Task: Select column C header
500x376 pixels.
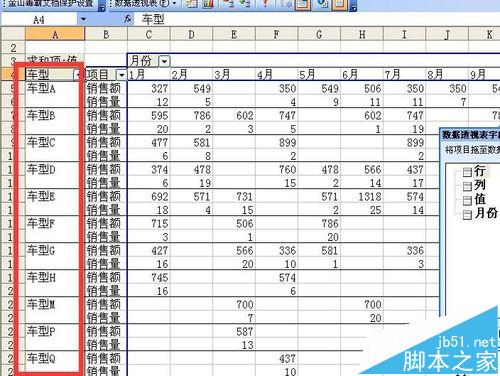Action: pos(149,34)
